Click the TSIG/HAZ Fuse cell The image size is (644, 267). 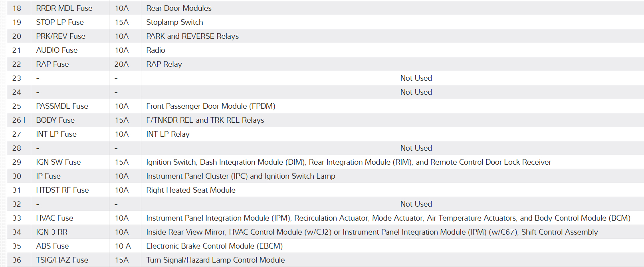pos(62,260)
